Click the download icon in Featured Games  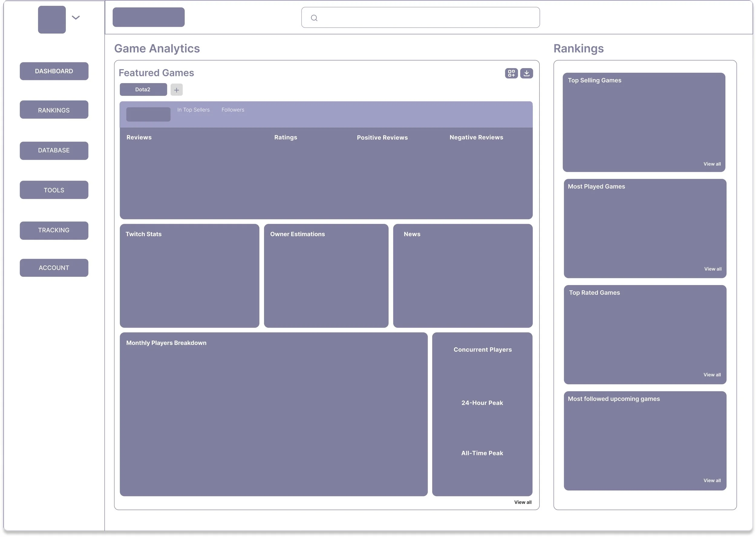point(526,73)
